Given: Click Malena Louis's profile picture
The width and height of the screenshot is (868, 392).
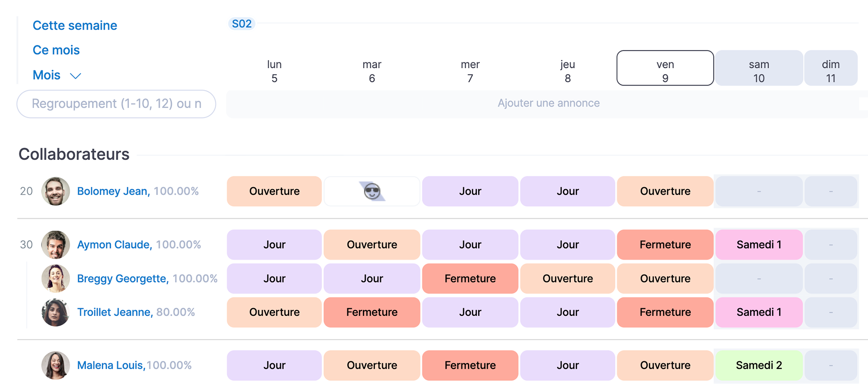Looking at the screenshot, I should pyautogui.click(x=56, y=365).
